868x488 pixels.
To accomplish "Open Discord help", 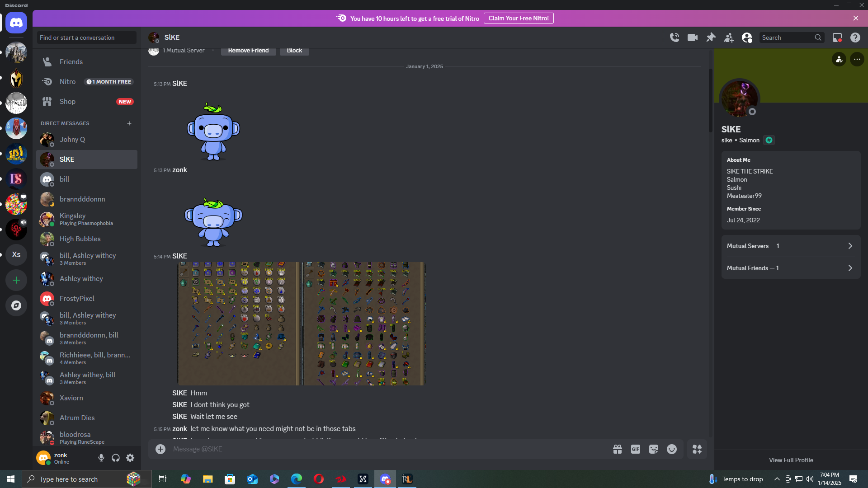I will point(855,38).
